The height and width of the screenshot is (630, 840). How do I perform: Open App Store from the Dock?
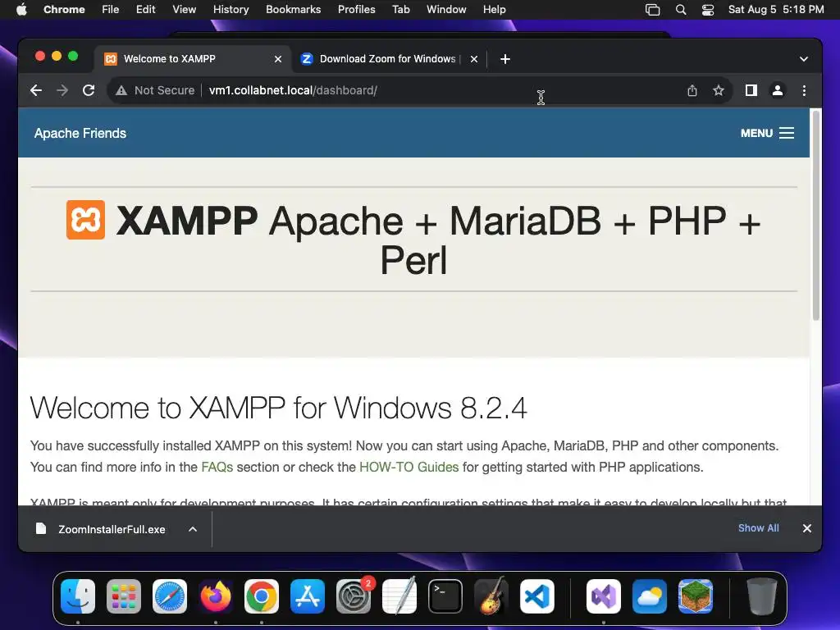[x=308, y=596]
